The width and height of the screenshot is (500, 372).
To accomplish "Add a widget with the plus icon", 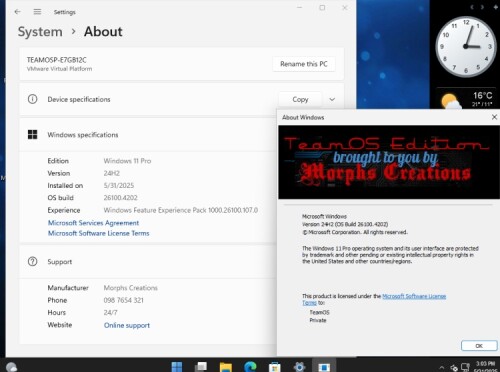I will coord(495,7).
